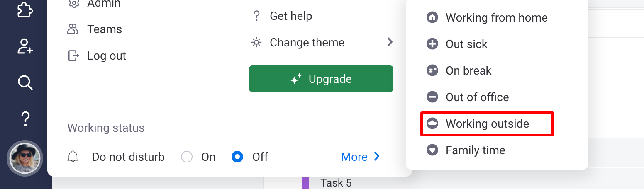Click the family time heart icon
This screenshot has width=644, height=189.
click(432, 150)
